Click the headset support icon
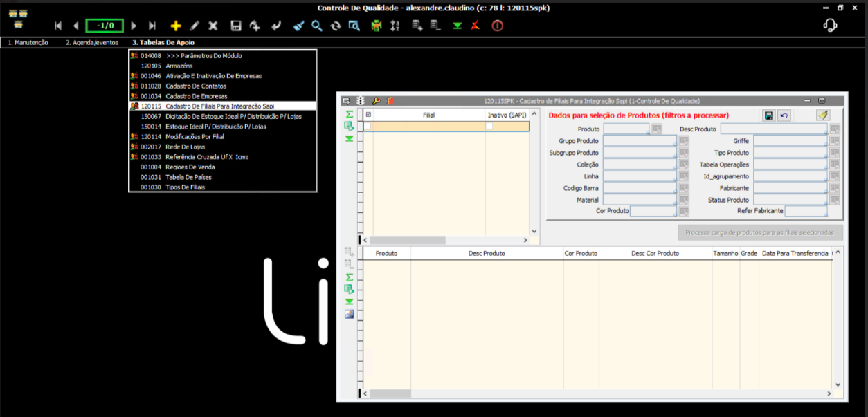868x417 pixels. point(830,26)
